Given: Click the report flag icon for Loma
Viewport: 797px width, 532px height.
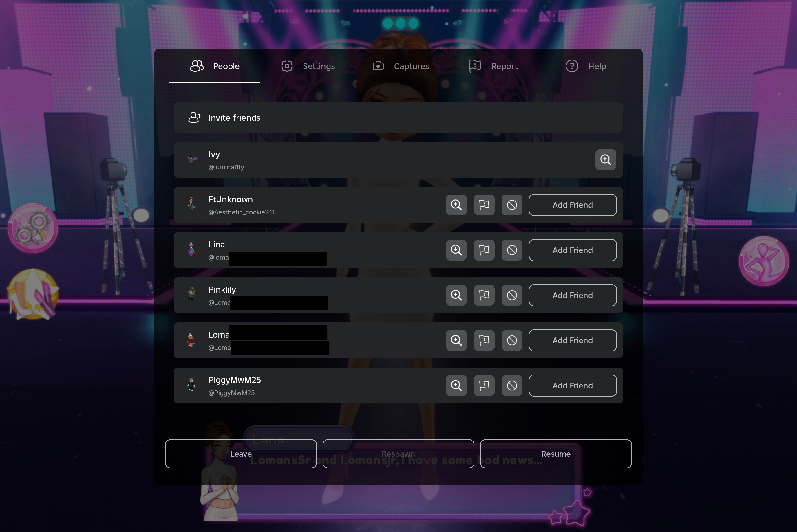Looking at the screenshot, I should coord(484,340).
